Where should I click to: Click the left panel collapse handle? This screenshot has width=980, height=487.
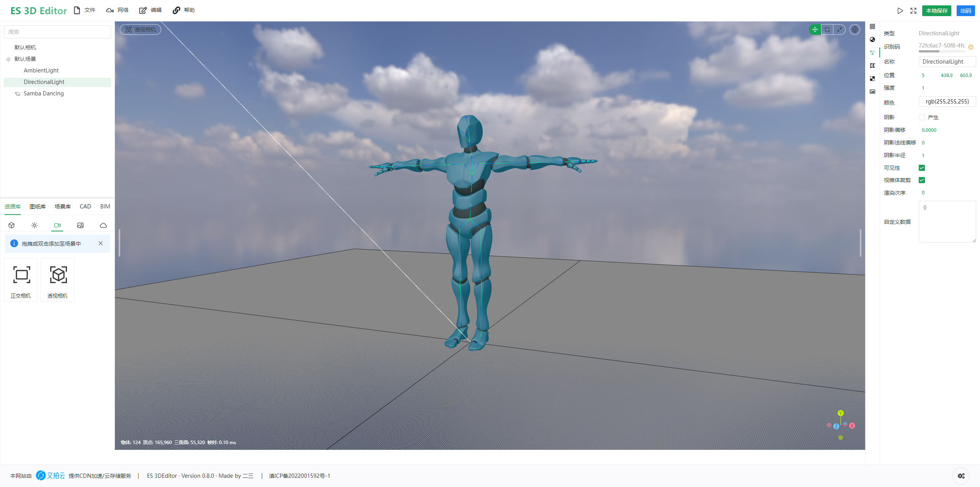[x=119, y=243]
